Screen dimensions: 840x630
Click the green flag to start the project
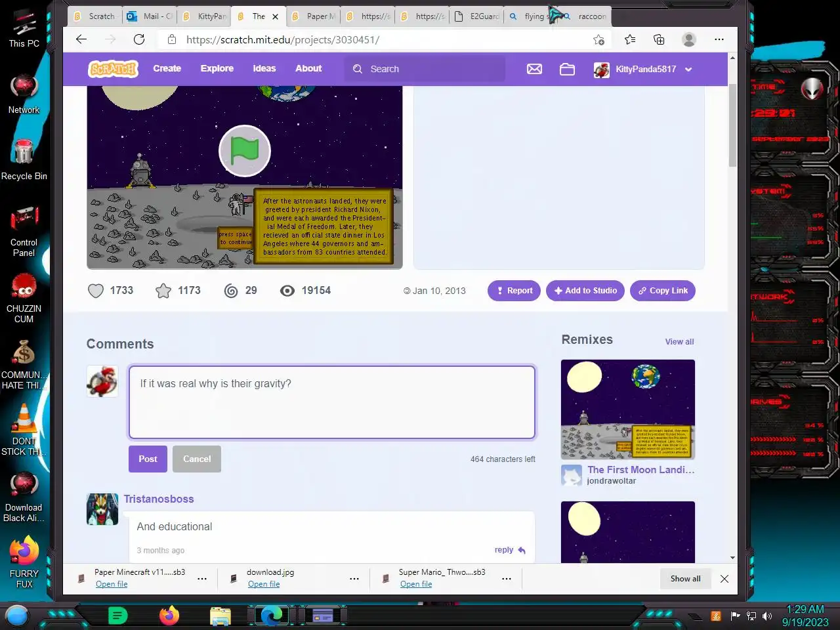[x=245, y=151]
